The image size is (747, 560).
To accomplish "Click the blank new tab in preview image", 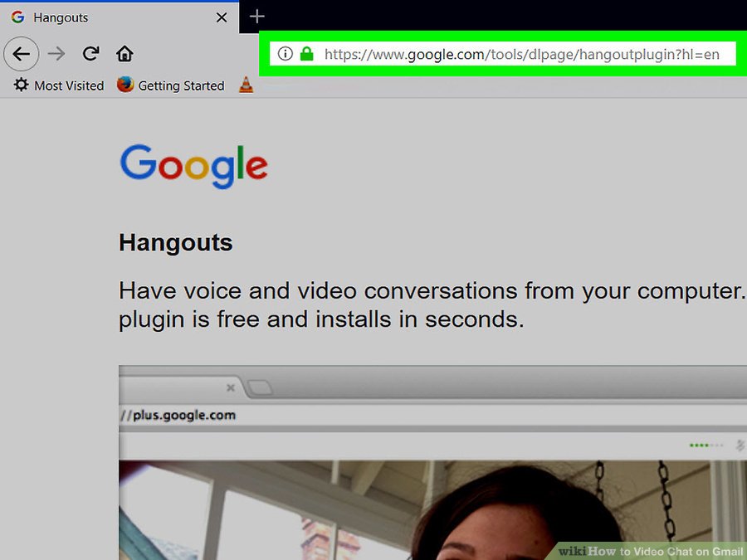I will click(259, 387).
